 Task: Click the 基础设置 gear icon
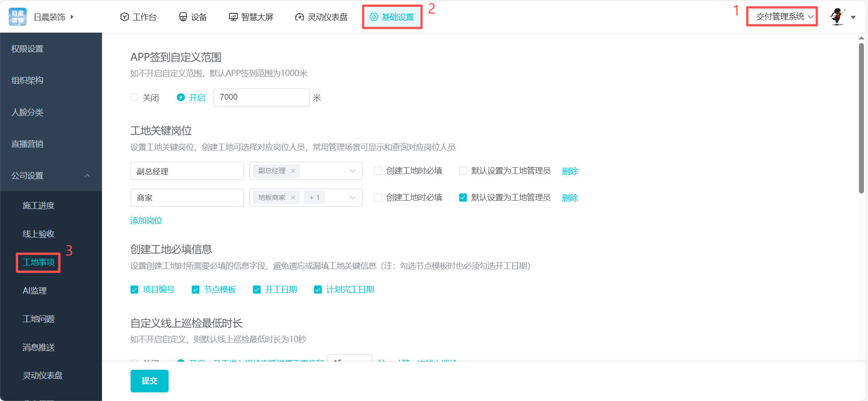click(374, 17)
